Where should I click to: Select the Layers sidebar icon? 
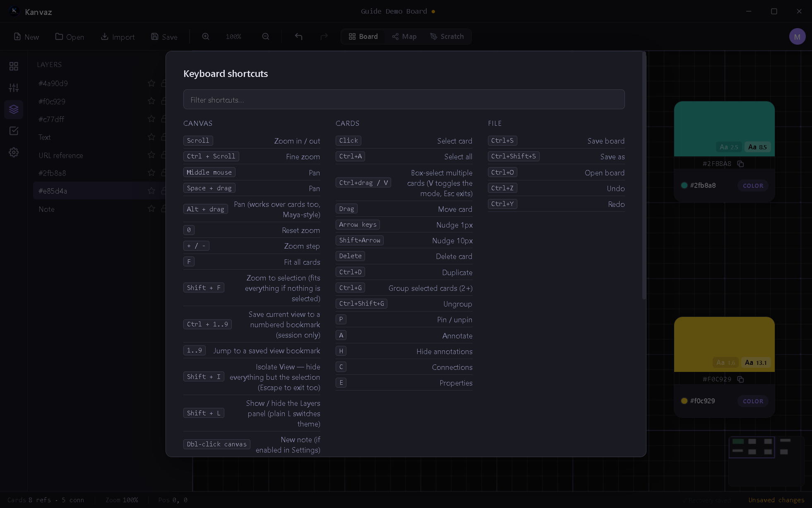click(14, 109)
